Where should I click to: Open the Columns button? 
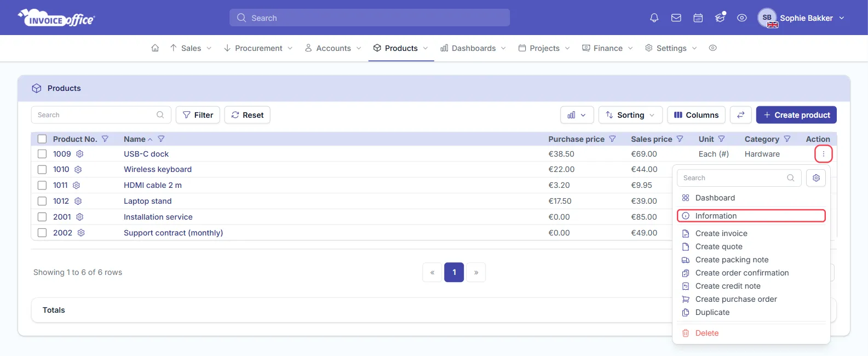[696, 115]
